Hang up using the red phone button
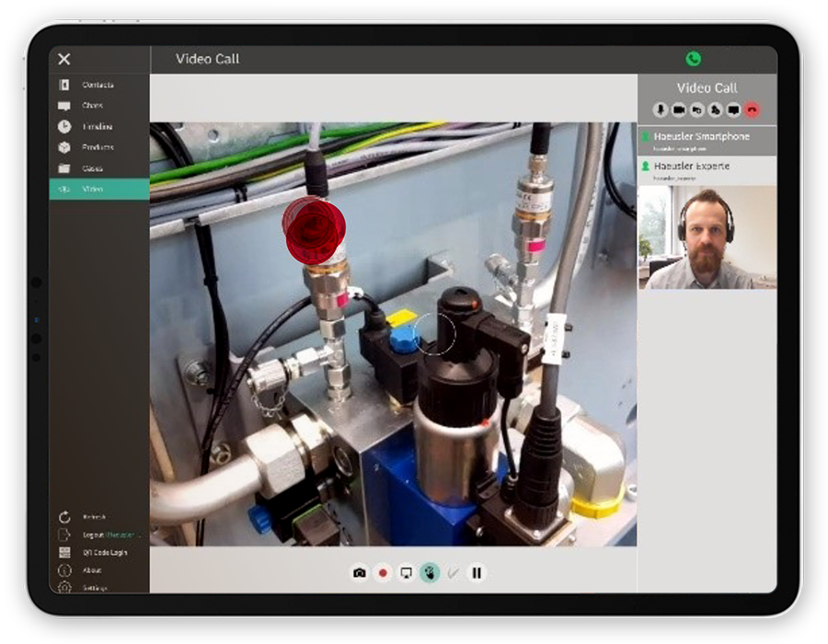Screen dimensions: 828x644 click(753, 109)
